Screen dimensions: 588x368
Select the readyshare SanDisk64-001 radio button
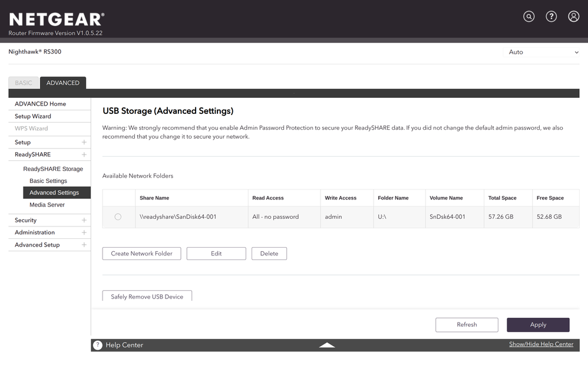pos(118,217)
